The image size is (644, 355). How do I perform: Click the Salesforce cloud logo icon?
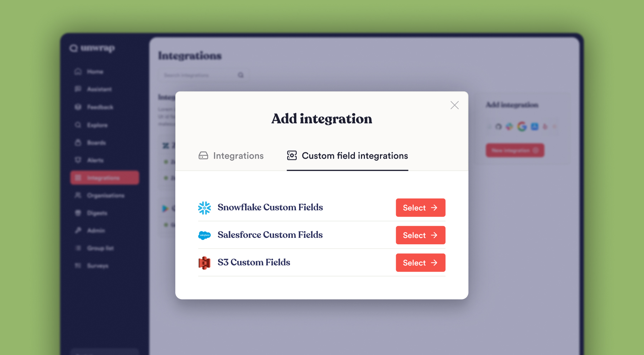[x=204, y=235]
